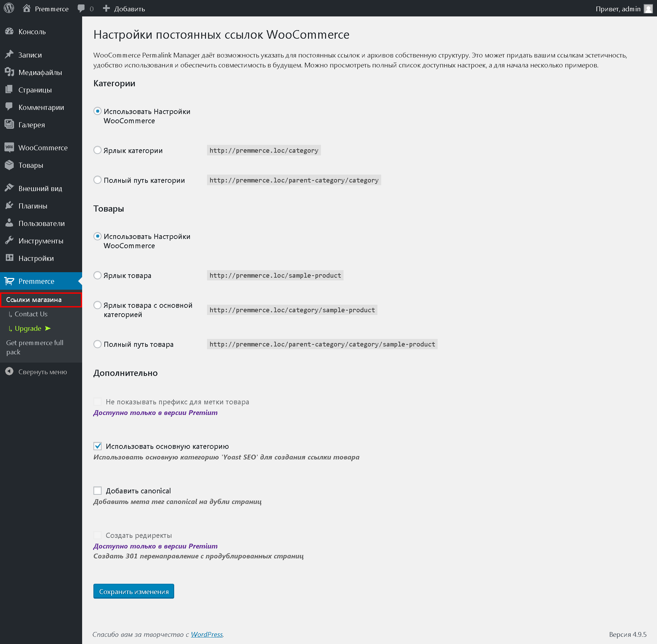
Task: Click the Плагины plug icon
Action: [9, 205]
